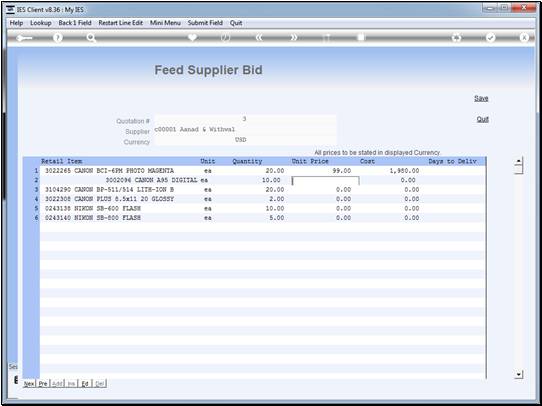The image size is (542, 406).
Task: Click the Quit link on right
Action: click(x=483, y=119)
